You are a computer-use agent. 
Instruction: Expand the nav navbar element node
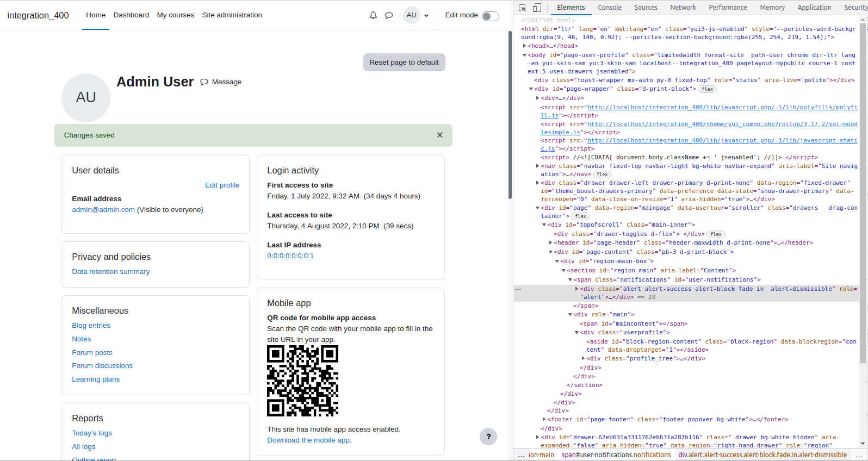(x=537, y=166)
